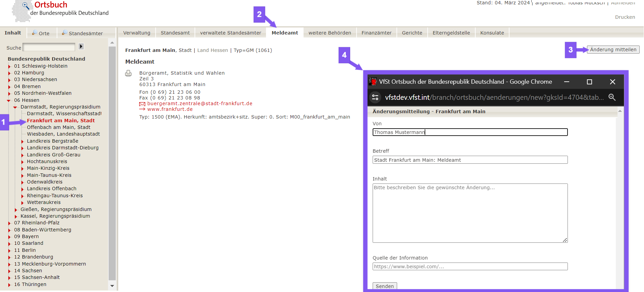
Task: Click the sidebar scrollbar down arrow
Action: tap(112, 286)
